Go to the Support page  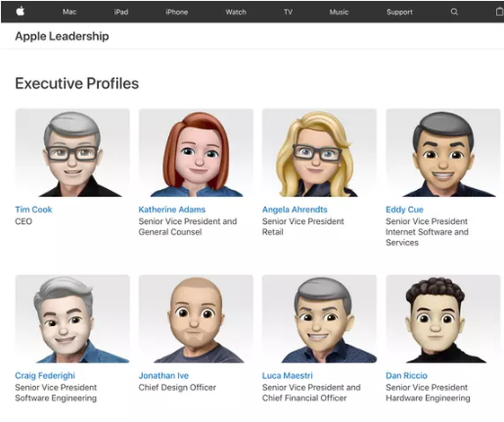click(399, 12)
